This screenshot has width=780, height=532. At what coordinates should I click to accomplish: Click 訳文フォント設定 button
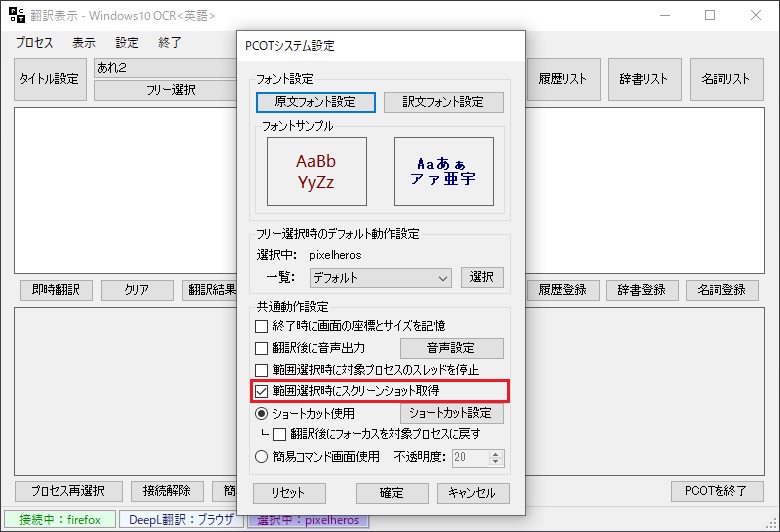[x=443, y=102]
